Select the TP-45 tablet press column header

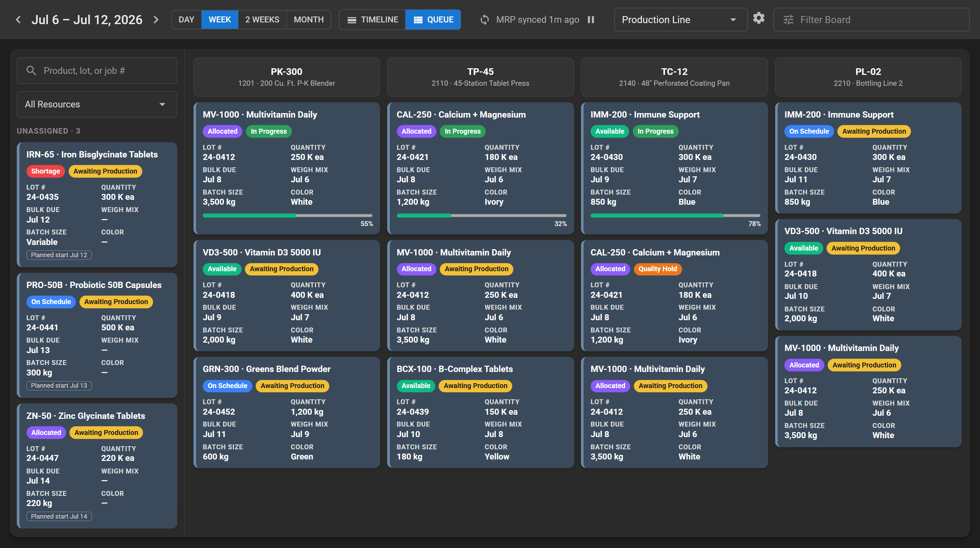click(481, 77)
